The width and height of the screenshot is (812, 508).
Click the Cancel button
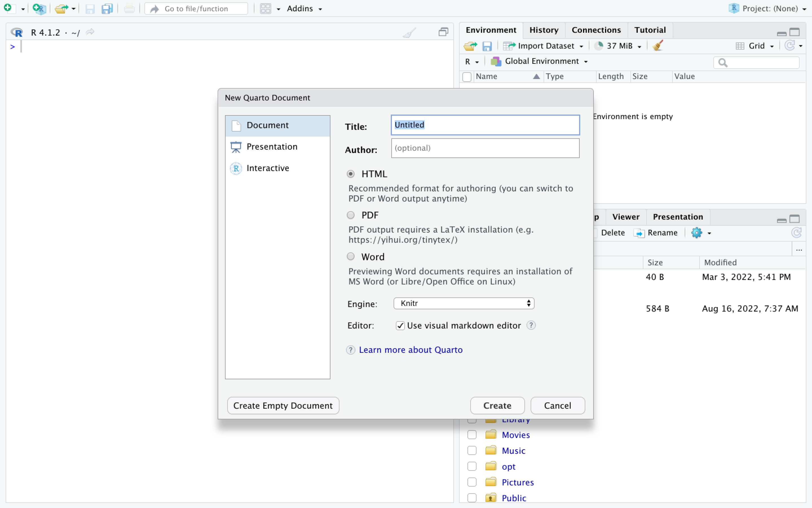pos(558,406)
